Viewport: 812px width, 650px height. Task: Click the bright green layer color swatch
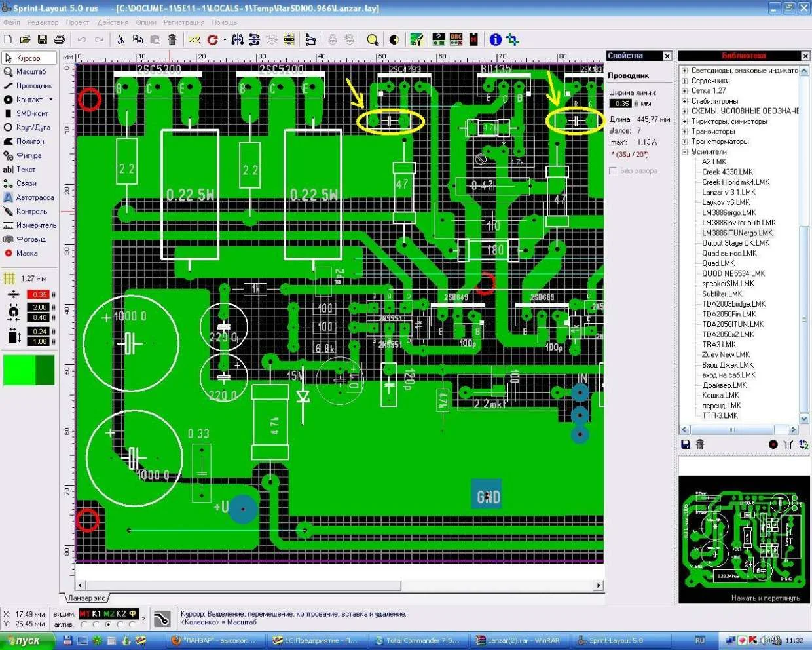(x=19, y=370)
